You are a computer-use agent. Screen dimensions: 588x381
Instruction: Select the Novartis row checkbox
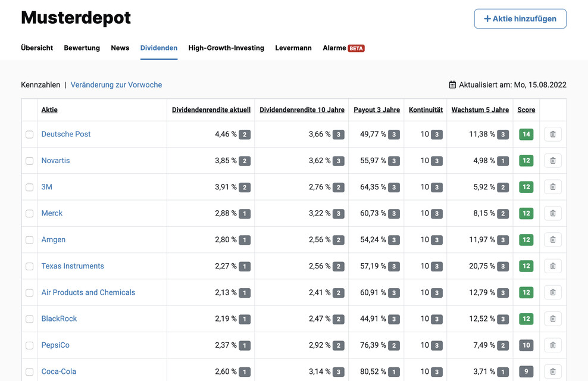click(x=29, y=161)
